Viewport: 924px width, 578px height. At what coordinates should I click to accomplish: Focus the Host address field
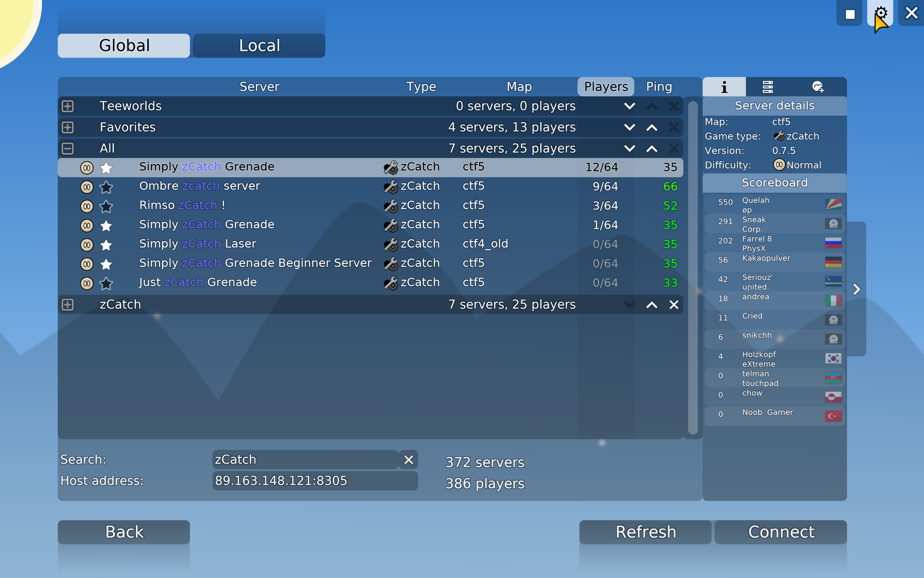tap(315, 480)
